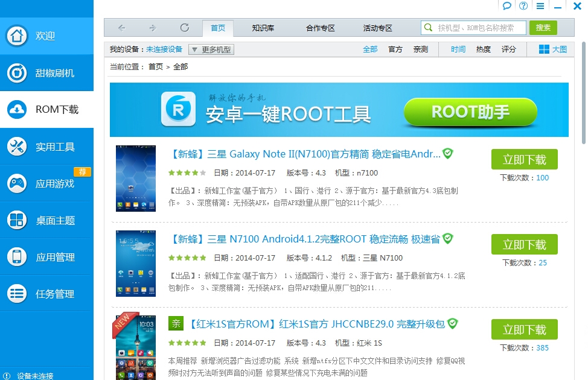
Task: Open the 未连接设备 link
Action: click(x=164, y=49)
